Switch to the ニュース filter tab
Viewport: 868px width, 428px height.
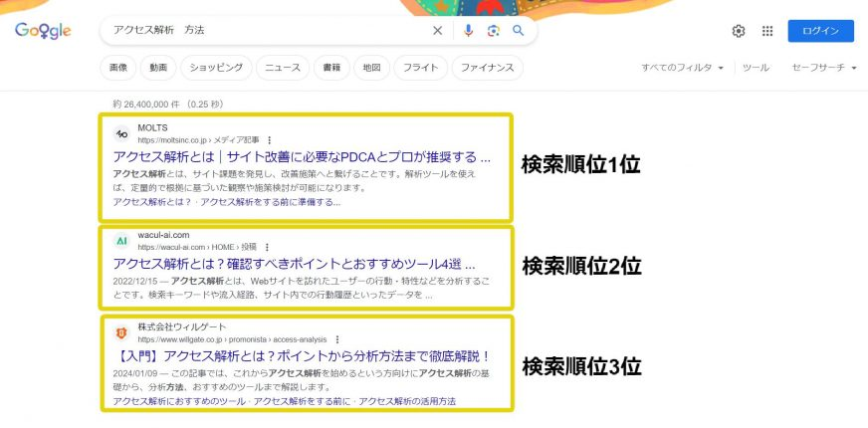click(x=283, y=68)
